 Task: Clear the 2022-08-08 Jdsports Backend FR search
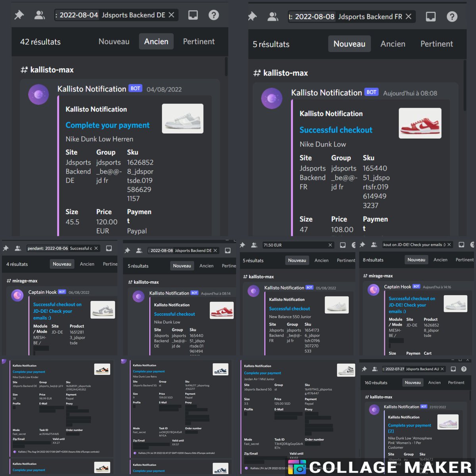pyautogui.click(x=409, y=16)
